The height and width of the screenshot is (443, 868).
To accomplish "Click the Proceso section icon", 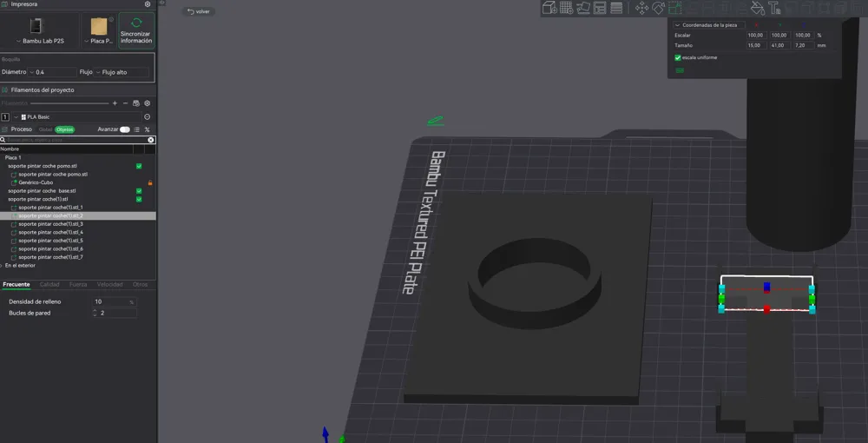I will point(5,129).
